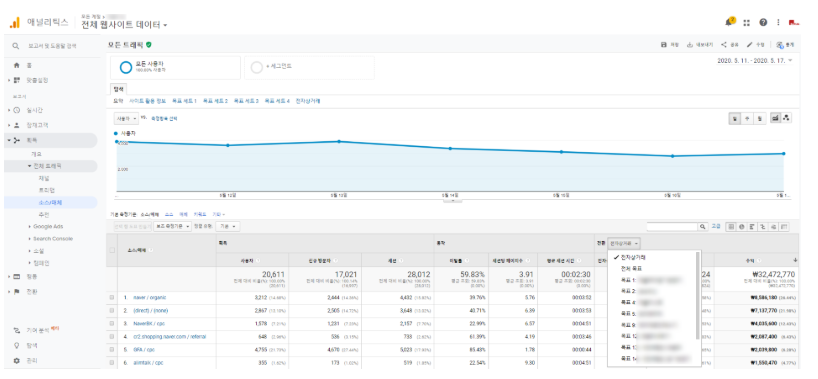The width and height of the screenshot is (818, 379).
Task: Select the monthly (월) granularity toggle
Action: pyautogui.click(x=760, y=119)
